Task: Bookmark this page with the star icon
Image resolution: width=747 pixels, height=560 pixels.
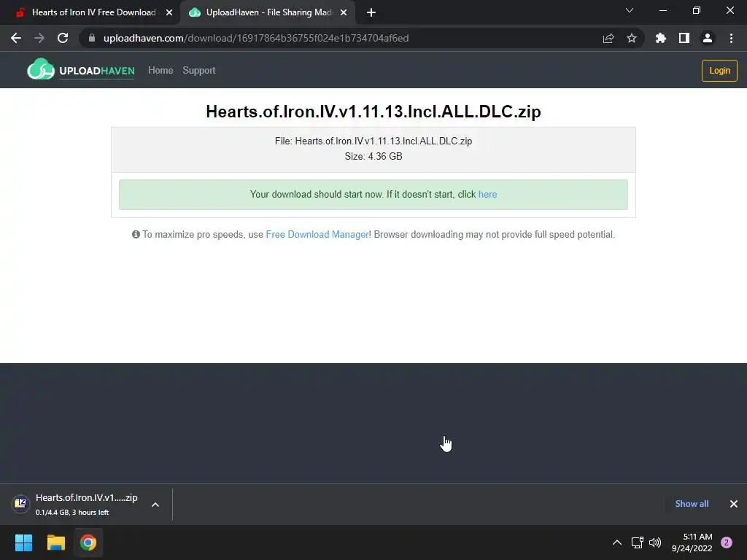Action: click(x=632, y=38)
